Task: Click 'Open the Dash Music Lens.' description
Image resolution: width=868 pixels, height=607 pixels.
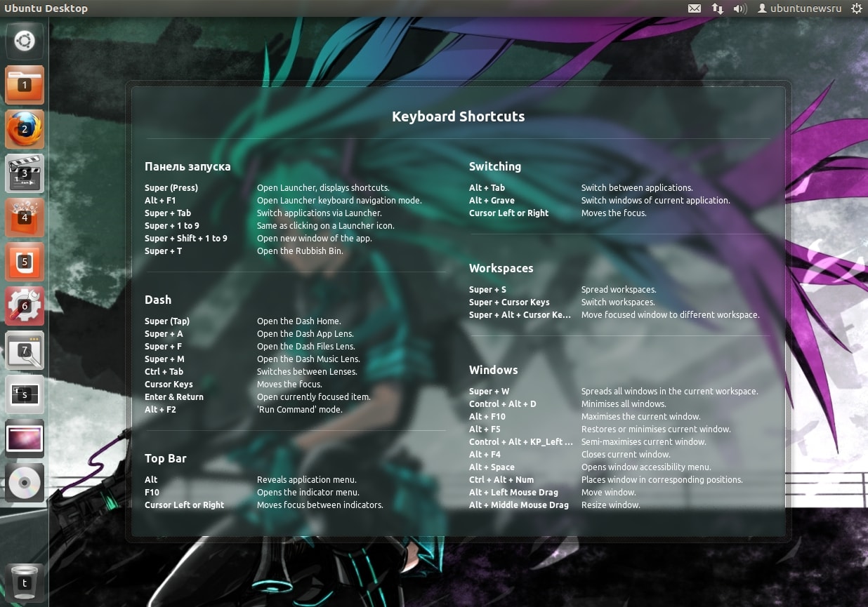Action: click(308, 359)
